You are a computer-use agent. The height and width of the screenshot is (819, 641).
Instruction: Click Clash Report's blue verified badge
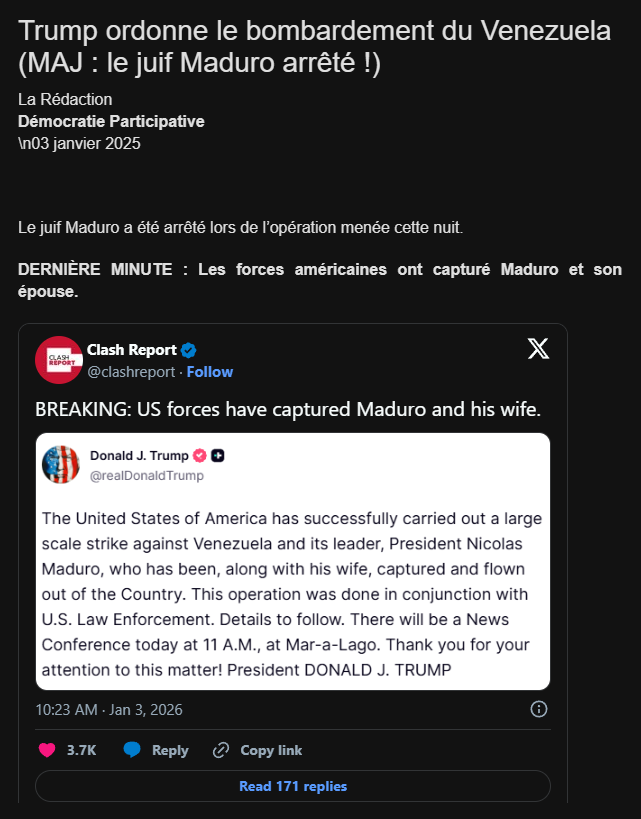click(x=189, y=350)
